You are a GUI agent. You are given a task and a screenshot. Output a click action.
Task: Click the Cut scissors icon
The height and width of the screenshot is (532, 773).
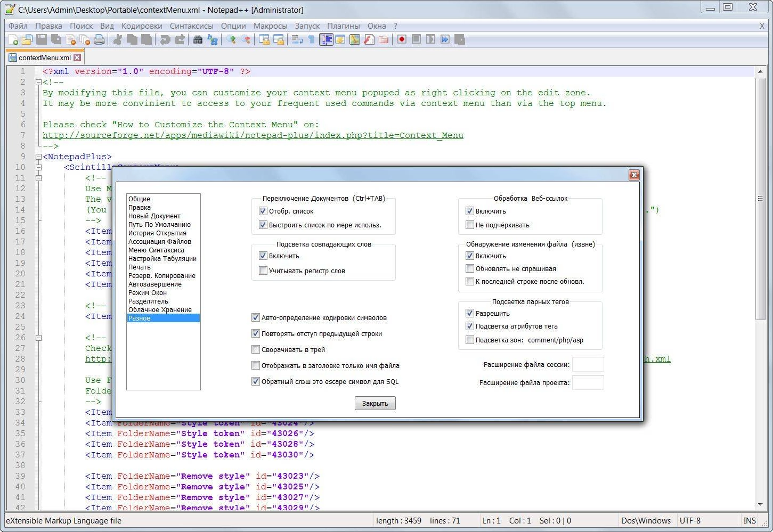[x=118, y=39]
